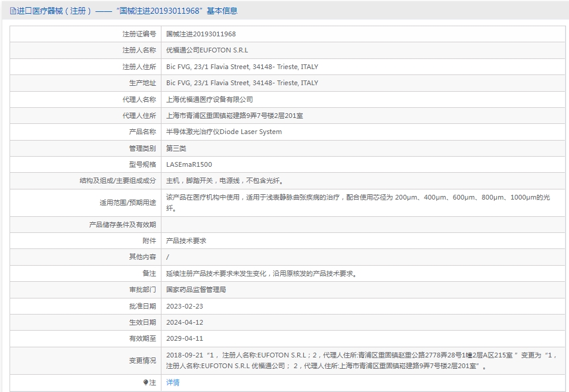Select registrant name 优福通公司EUFOTON S.R.L
This screenshot has height=392, width=569.
tap(207, 50)
